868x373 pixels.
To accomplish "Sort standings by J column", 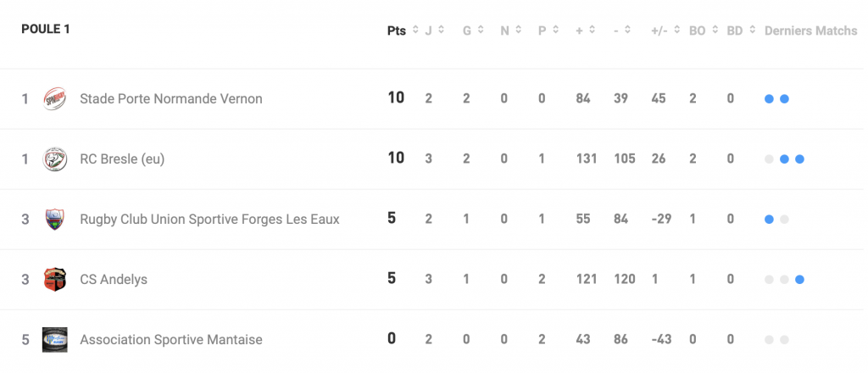I will (441, 31).
